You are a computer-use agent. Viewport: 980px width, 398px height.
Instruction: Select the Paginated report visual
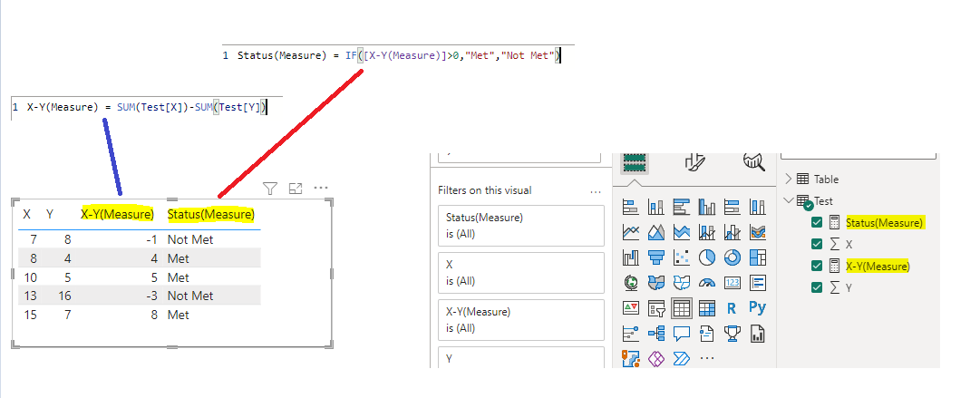point(758,334)
